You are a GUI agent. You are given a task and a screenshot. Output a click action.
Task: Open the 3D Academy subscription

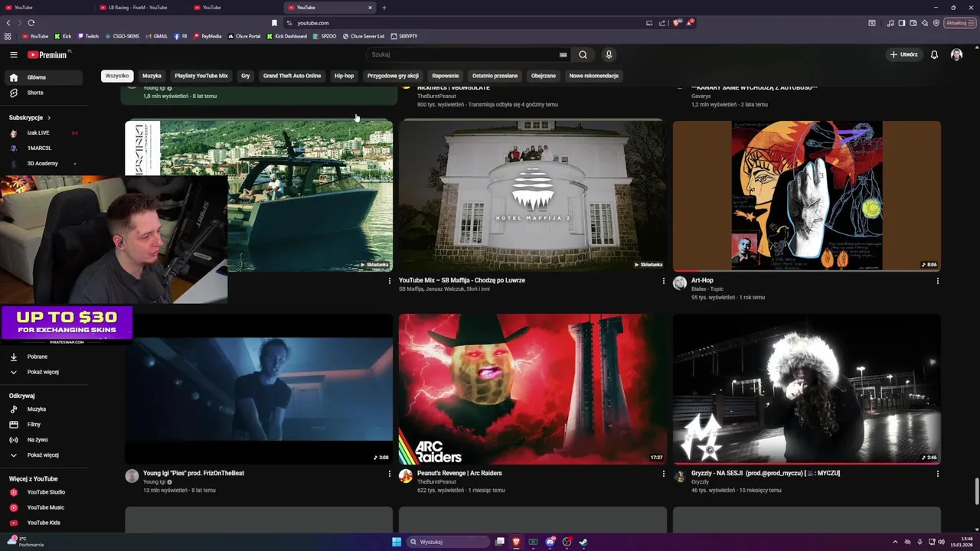pos(44,164)
